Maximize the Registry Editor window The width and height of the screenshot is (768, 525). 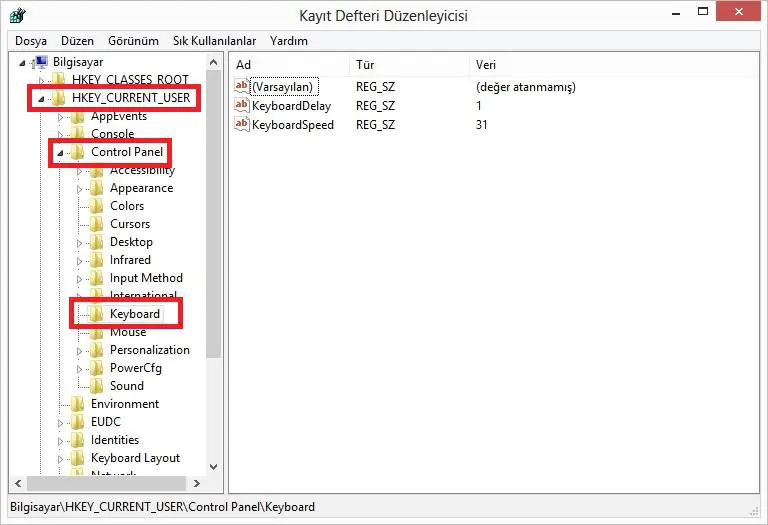(703, 11)
